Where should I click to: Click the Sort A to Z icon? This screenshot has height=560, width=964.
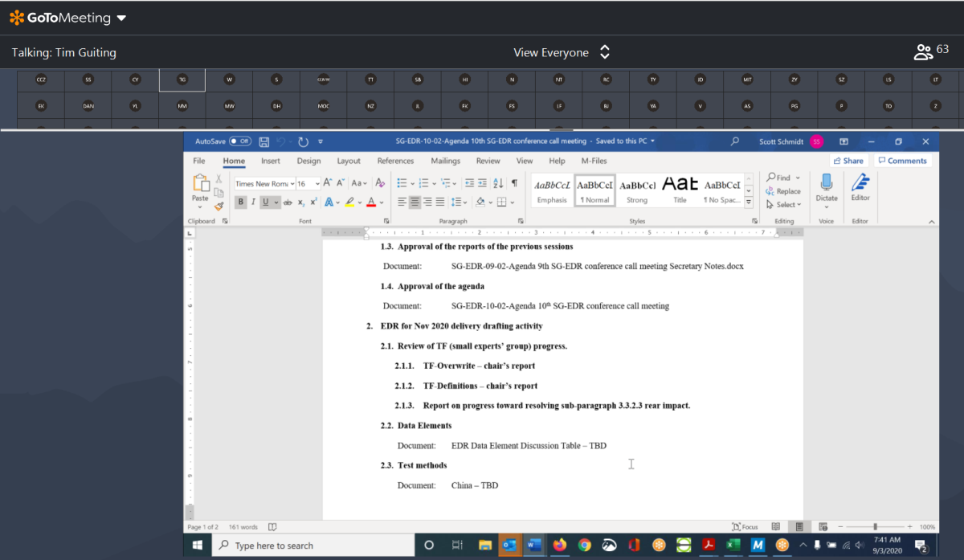click(497, 183)
